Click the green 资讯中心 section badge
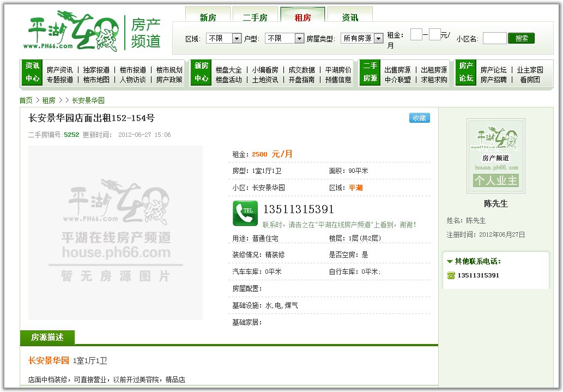 pyautogui.click(x=32, y=72)
